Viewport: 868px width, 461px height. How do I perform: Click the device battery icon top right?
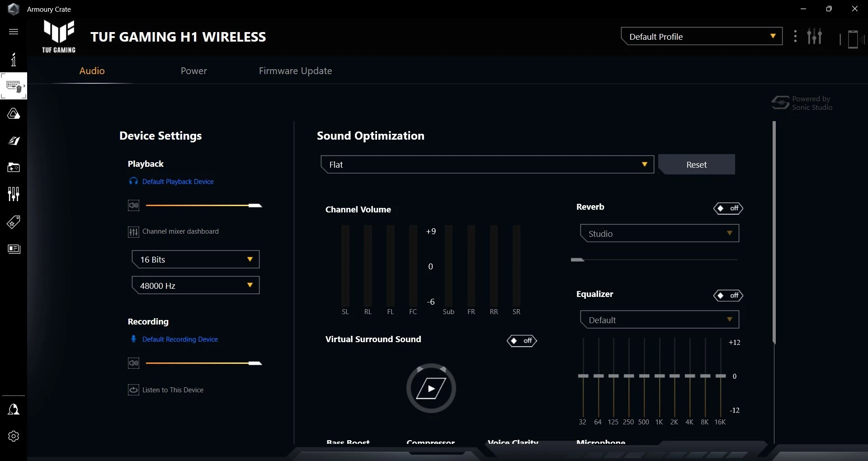point(853,39)
